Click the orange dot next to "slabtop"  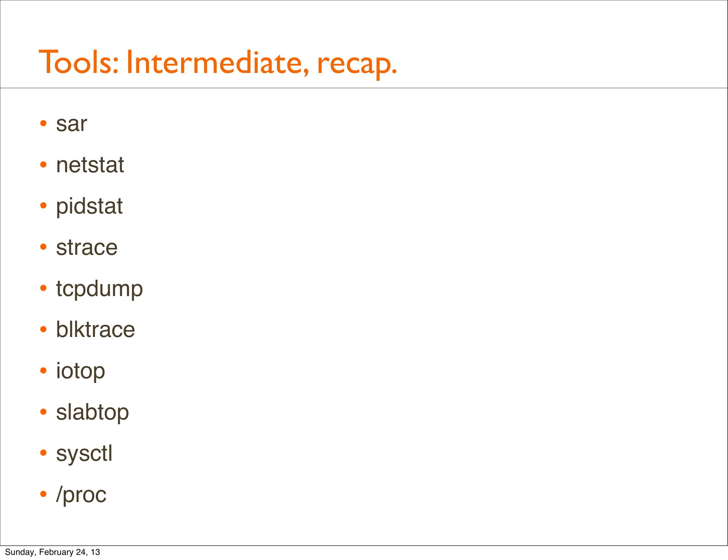click(43, 412)
